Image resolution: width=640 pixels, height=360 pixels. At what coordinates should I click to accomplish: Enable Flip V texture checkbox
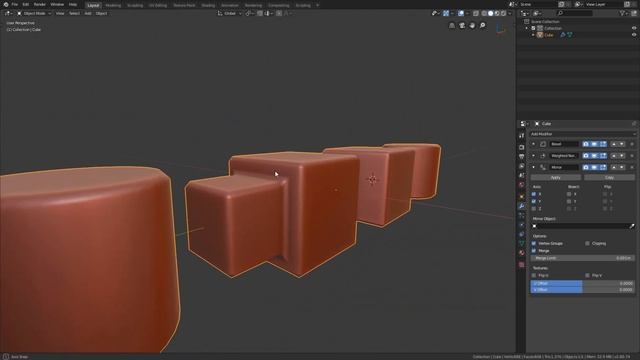coord(588,276)
